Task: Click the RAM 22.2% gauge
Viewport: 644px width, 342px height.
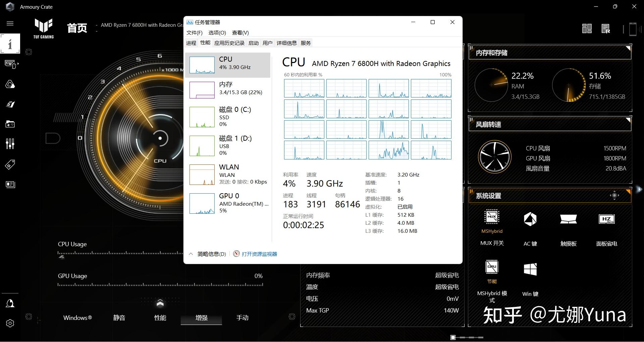Action: click(491, 85)
